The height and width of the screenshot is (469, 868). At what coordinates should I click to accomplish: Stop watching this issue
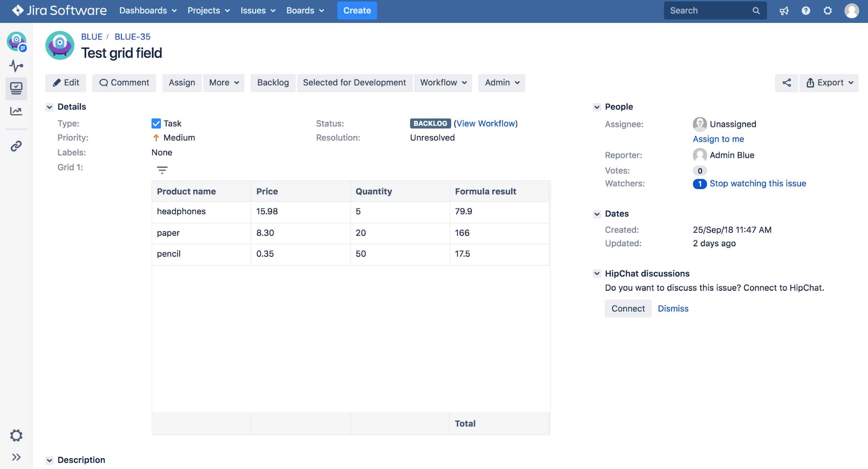(x=758, y=183)
